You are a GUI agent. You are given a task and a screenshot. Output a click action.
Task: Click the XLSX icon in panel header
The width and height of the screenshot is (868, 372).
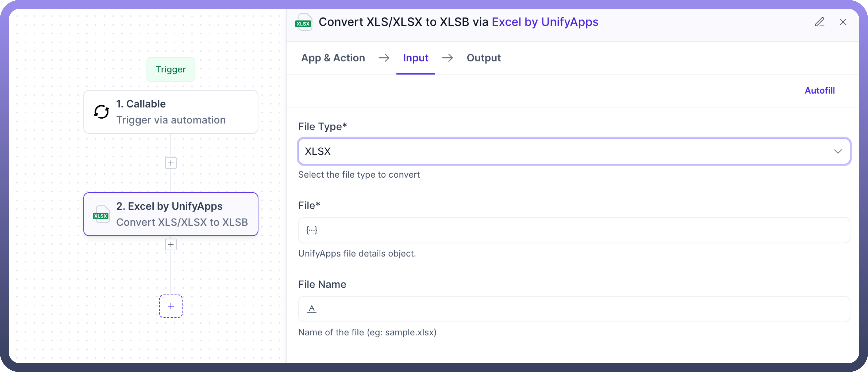pyautogui.click(x=303, y=22)
